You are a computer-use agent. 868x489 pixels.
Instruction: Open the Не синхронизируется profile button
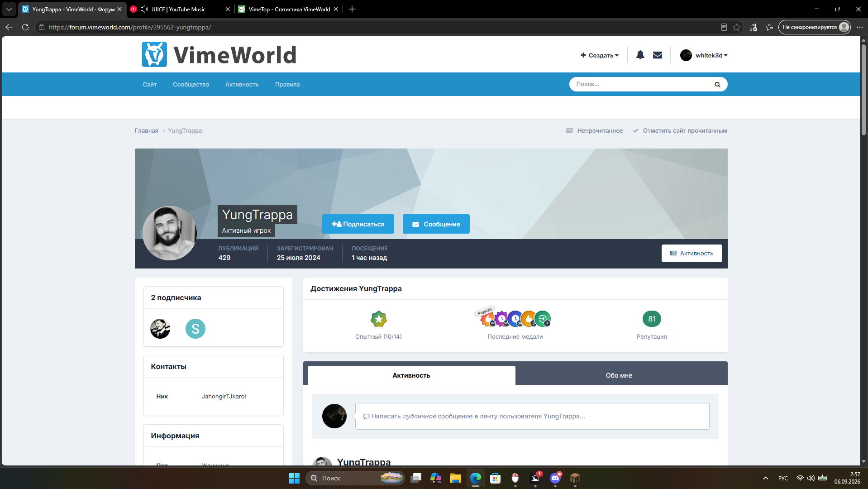pos(815,27)
